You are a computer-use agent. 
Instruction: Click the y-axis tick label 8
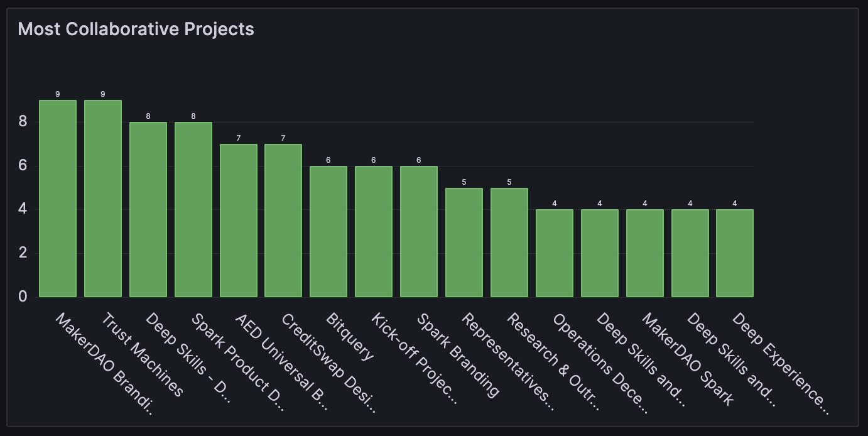23,122
